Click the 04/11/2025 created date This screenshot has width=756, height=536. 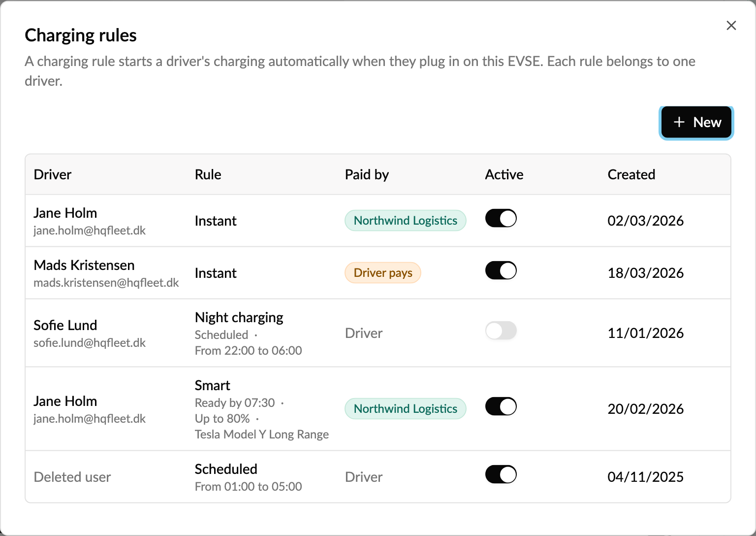646,477
